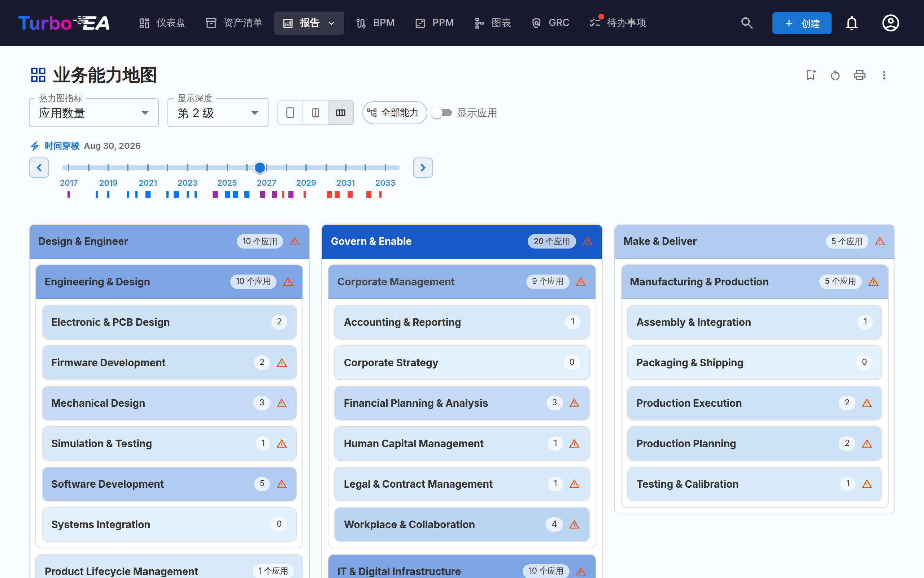Click the Engineering & Design group header
The height and width of the screenshot is (578, 924).
[x=169, y=282]
